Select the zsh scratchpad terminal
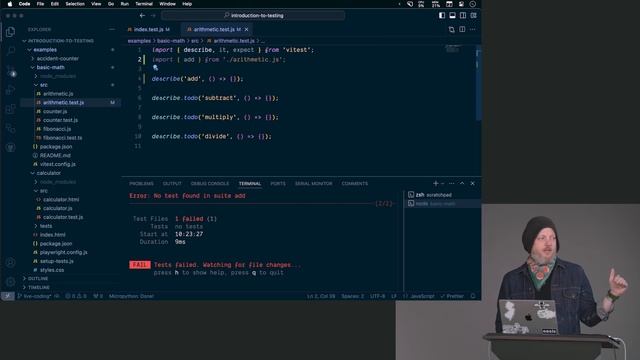640x360 pixels. click(x=442, y=195)
